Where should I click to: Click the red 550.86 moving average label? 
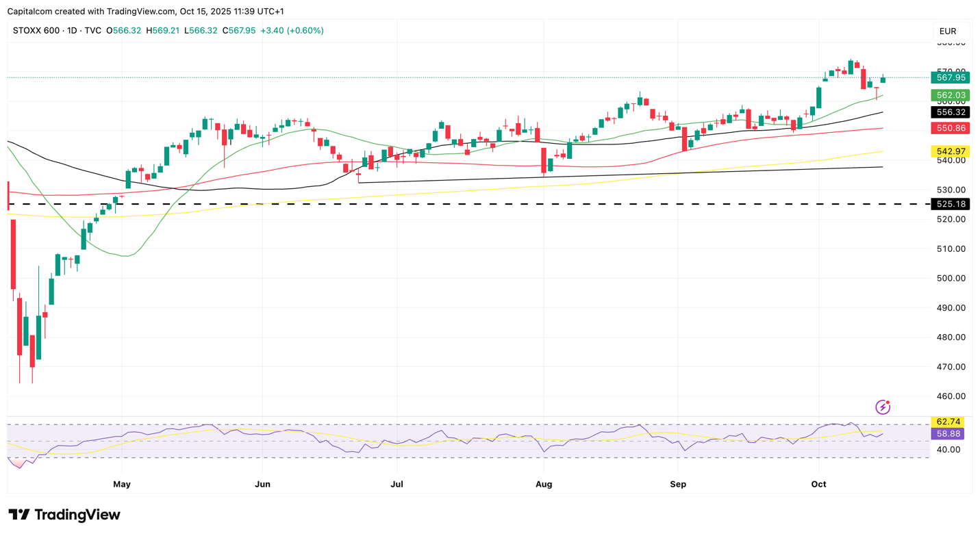point(950,128)
